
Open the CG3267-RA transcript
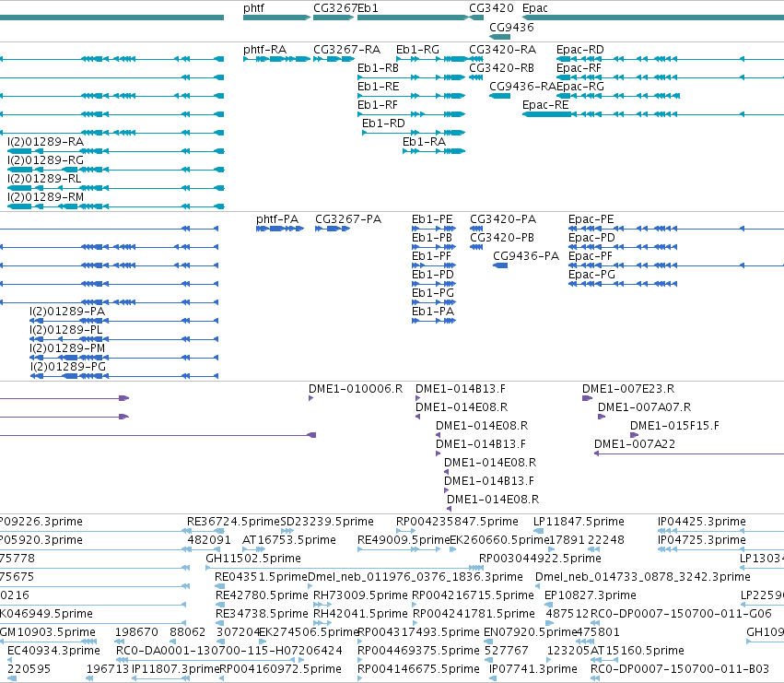pos(333,59)
